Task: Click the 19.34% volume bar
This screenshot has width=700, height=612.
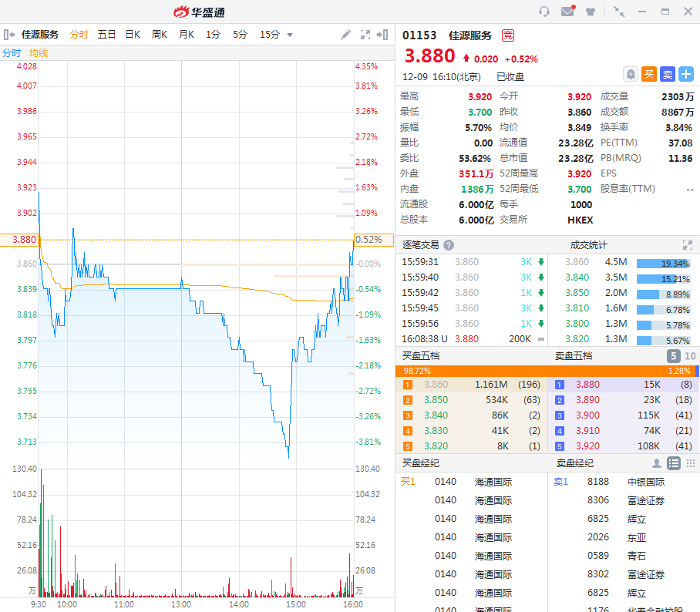Action: 664,264
